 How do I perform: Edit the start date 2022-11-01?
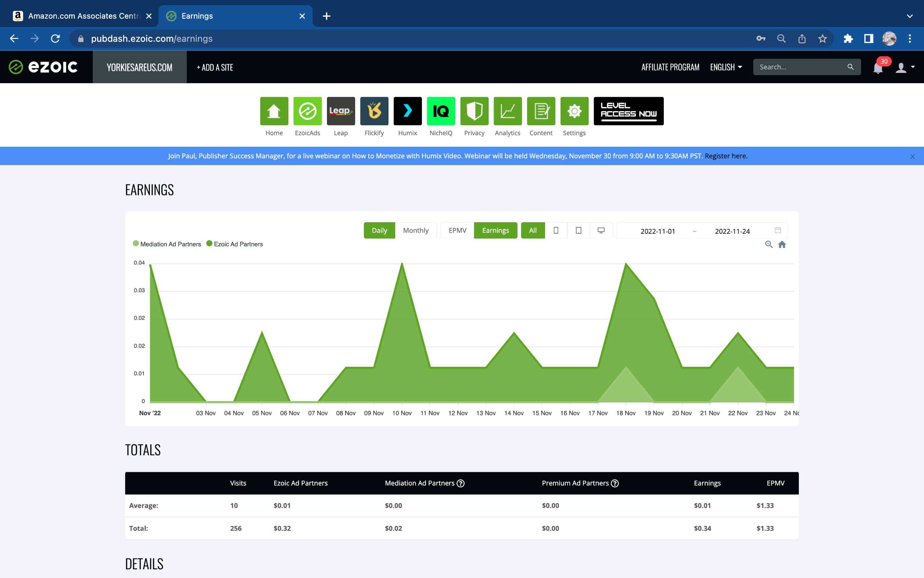click(658, 231)
